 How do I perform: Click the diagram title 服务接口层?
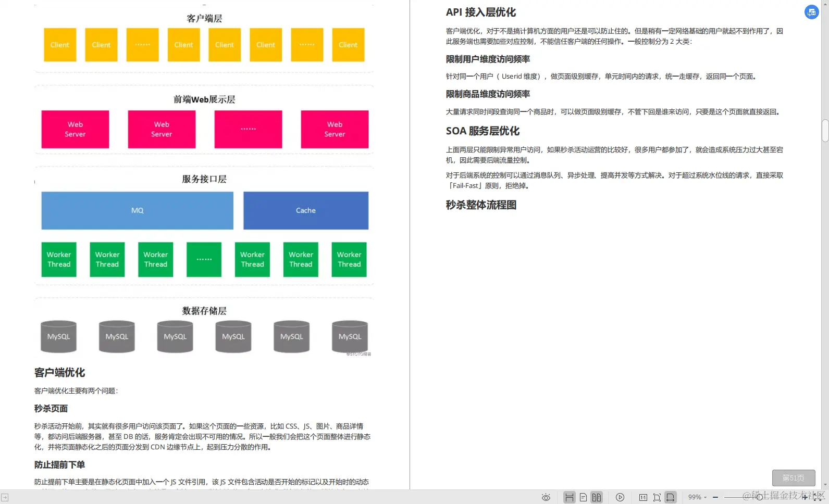tap(204, 179)
